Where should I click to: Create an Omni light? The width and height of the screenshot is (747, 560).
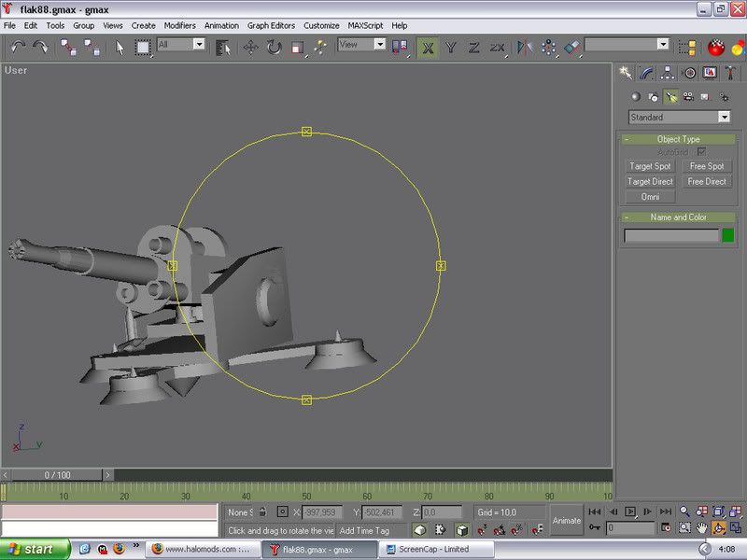(x=650, y=197)
